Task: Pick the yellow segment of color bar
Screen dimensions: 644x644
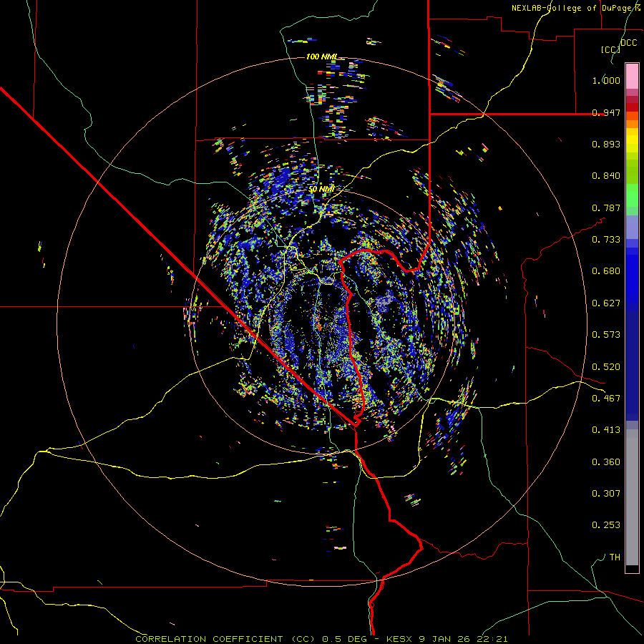Action: pyautogui.click(x=632, y=140)
